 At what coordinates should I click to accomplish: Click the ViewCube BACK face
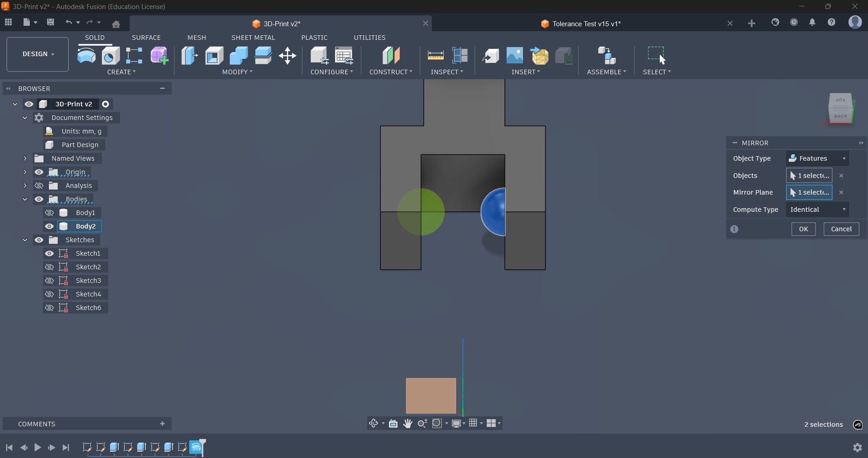(x=840, y=116)
